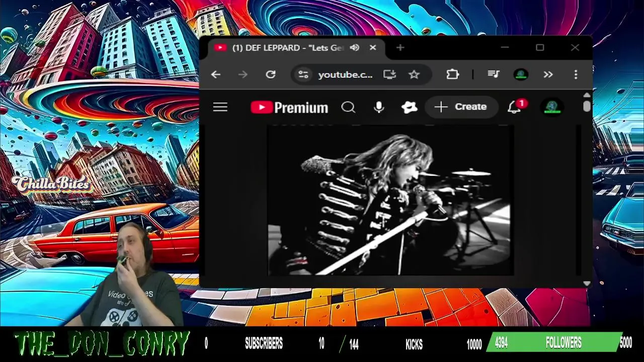The height and width of the screenshot is (362, 644).
Task: Click the page scroll up arrow
Action: (587, 95)
